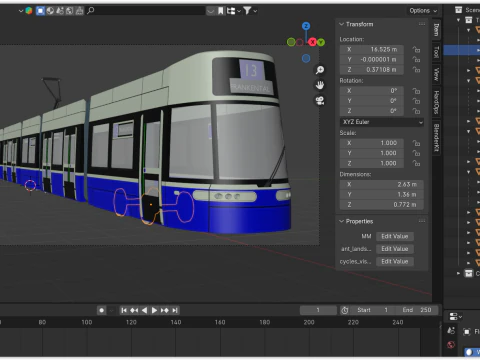This screenshot has height=360, width=480.
Task: Play the animation forward
Action: click(x=154, y=310)
